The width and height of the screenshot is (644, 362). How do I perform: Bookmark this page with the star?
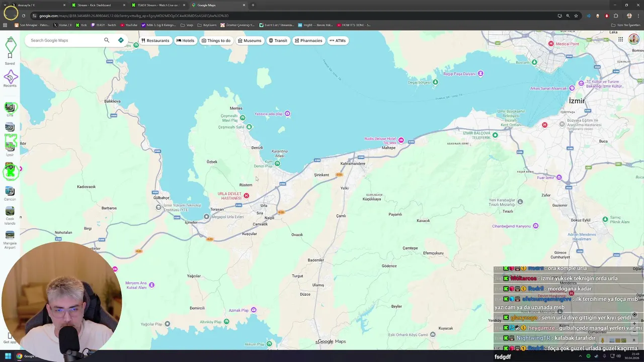pos(576,16)
